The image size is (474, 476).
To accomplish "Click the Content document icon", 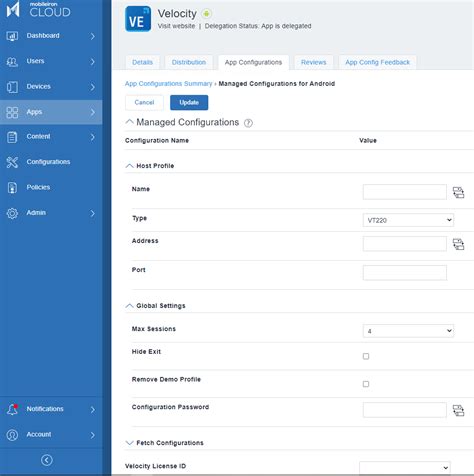I will pyautogui.click(x=12, y=137).
